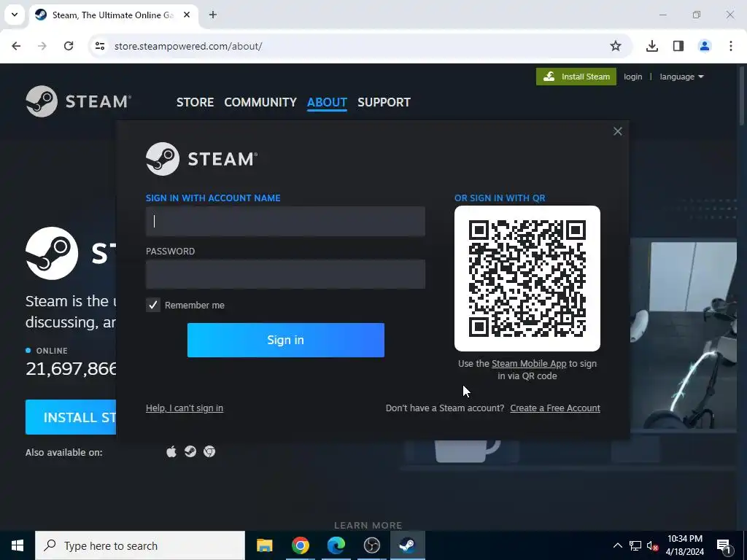Open a new browser tab

(213, 15)
